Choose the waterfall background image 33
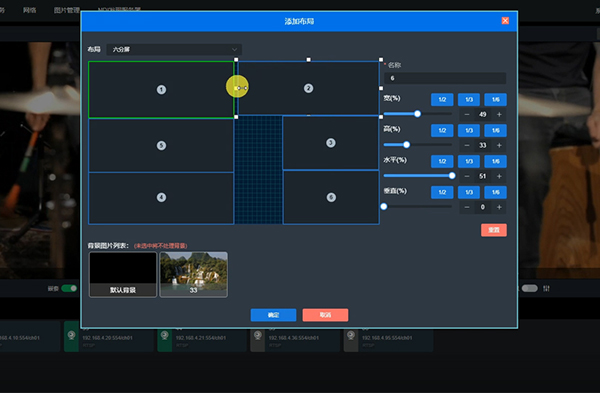 (x=194, y=274)
